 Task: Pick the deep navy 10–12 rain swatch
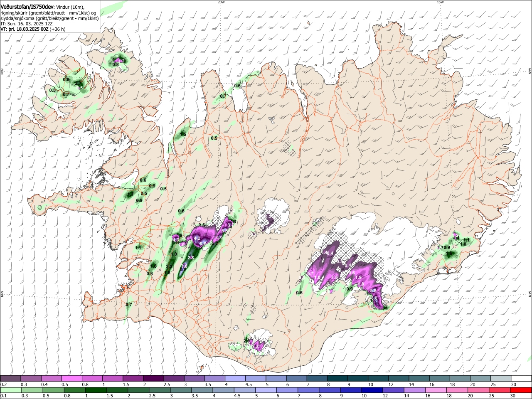click(x=372, y=390)
